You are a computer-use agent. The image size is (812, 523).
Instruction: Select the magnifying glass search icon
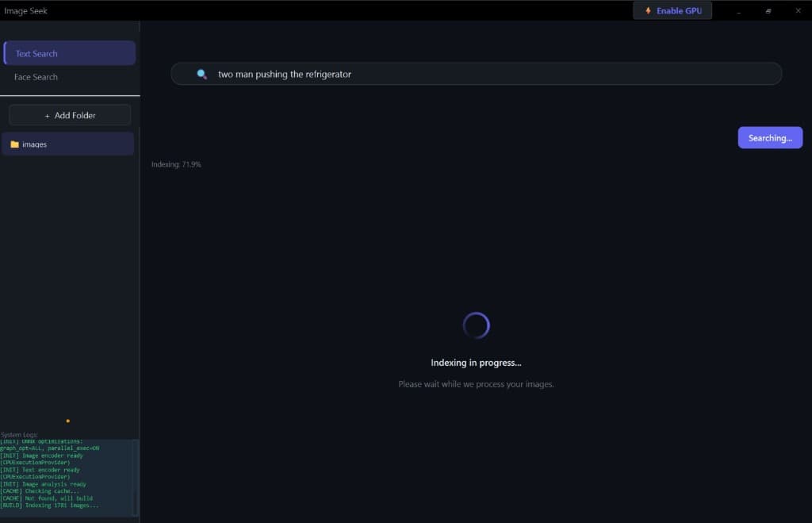pos(201,73)
